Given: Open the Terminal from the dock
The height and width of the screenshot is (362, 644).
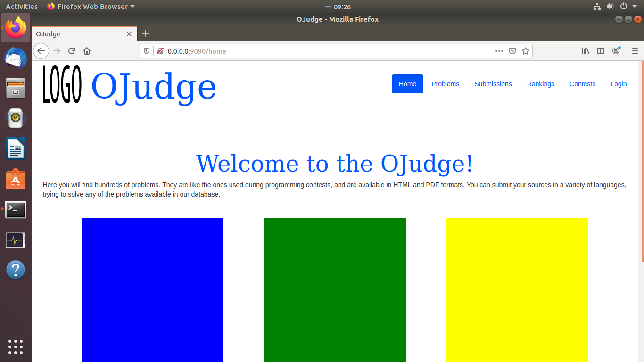Looking at the screenshot, I should tap(16, 209).
